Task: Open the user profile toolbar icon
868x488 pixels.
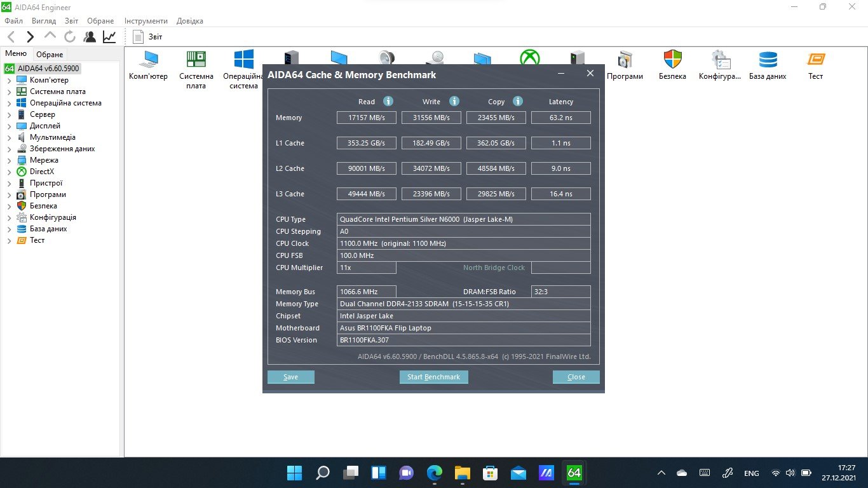Action: click(90, 37)
